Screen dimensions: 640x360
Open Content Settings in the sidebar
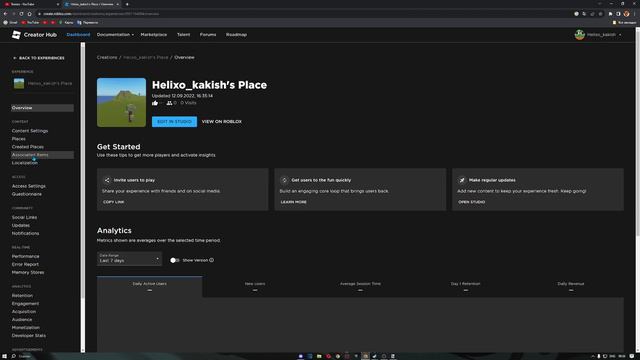pyautogui.click(x=30, y=131)
